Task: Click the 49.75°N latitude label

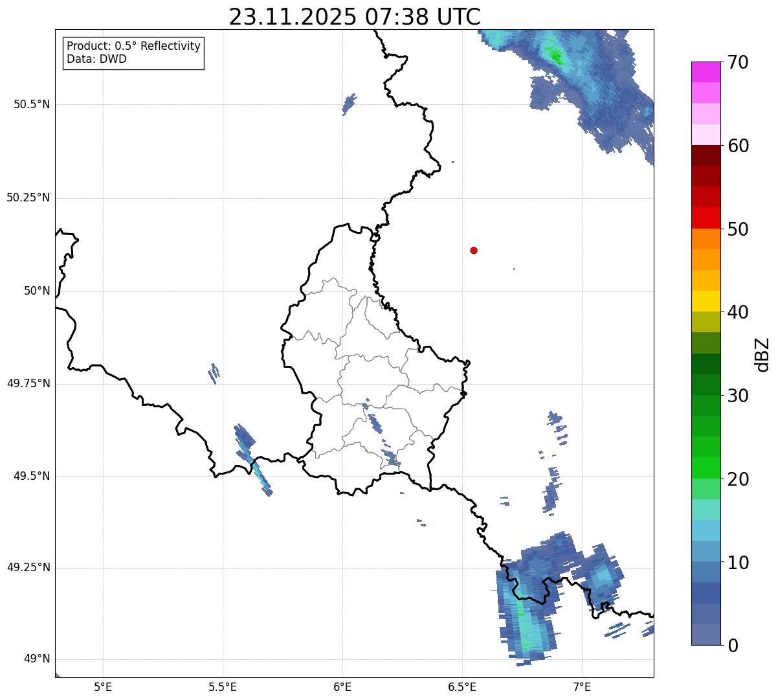Action: [28, 383]
